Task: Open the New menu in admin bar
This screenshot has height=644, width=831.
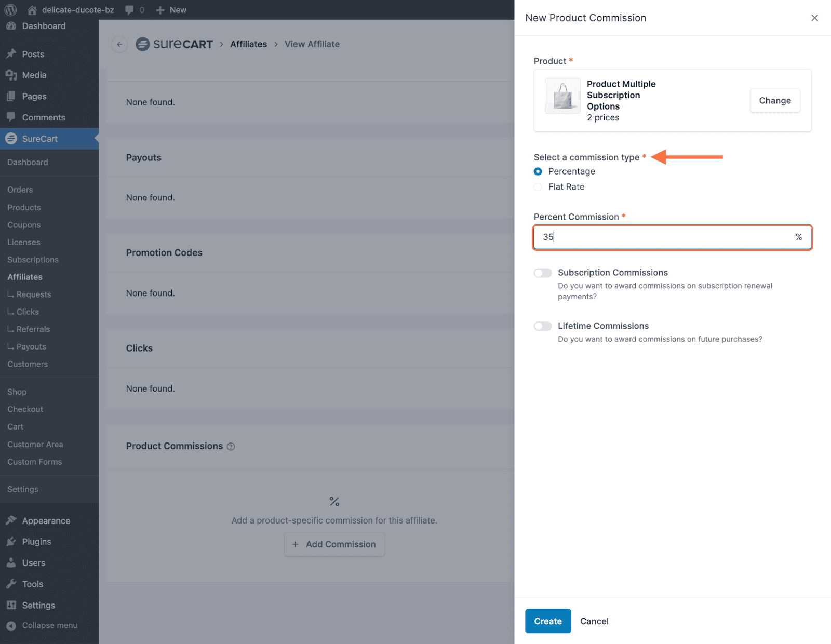Action: click(171, 10)
